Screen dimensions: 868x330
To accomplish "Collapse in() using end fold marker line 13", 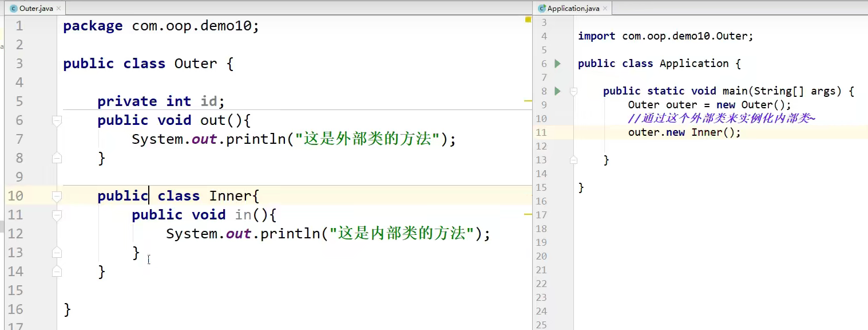I will click(56, 253).
